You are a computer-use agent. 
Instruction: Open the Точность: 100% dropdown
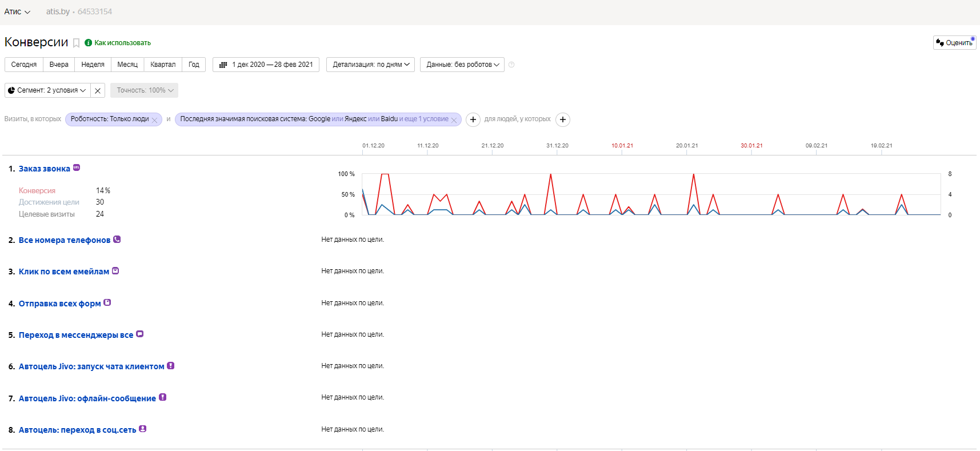[x=144, y=90]
